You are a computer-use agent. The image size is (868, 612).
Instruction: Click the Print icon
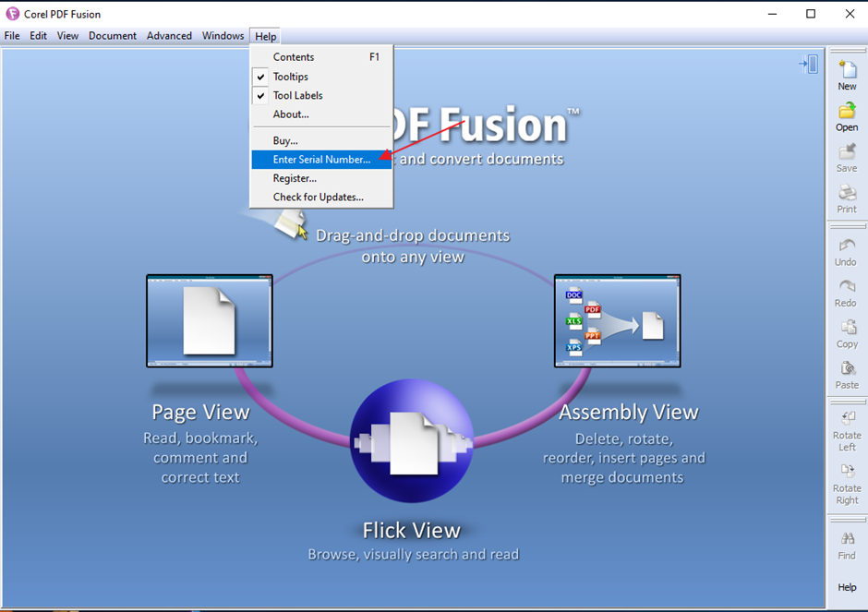coord(847,194)
